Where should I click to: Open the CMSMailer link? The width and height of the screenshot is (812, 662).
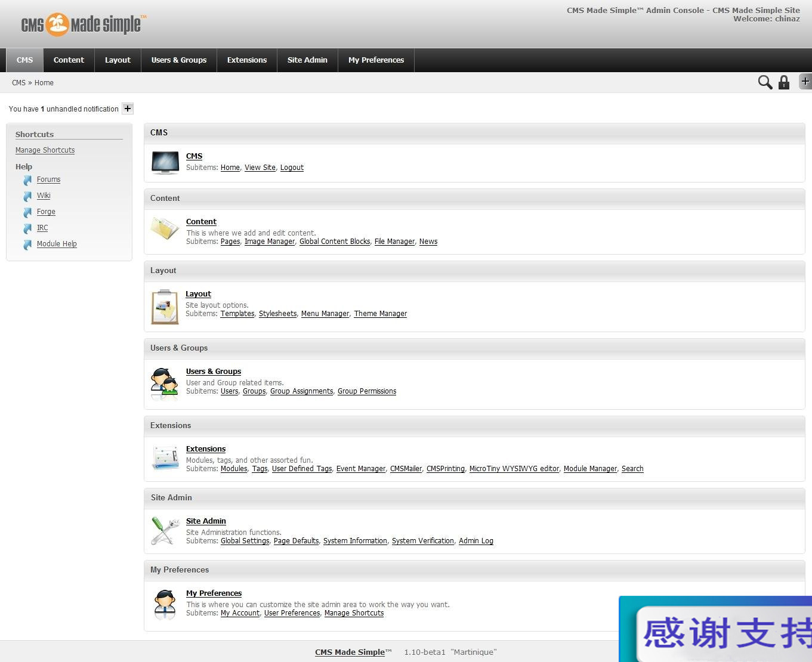406,469
